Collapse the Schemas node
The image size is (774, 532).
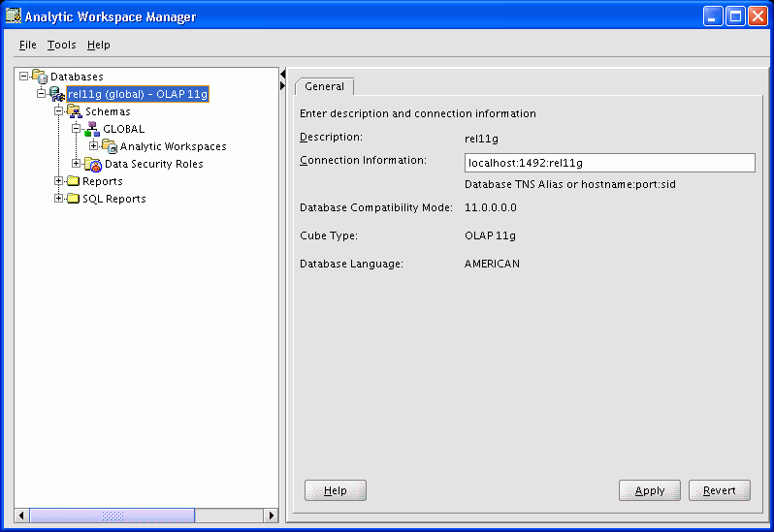click(x=58, y=110)
